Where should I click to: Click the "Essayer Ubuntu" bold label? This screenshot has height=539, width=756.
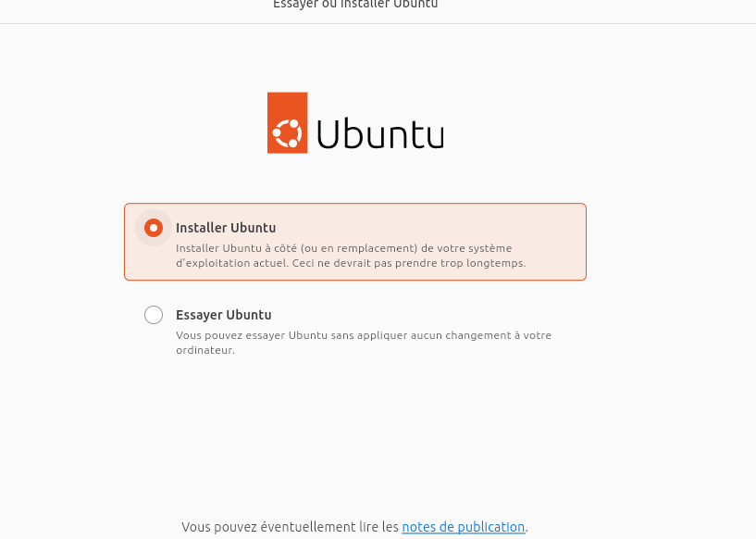(x=224, y=315)
